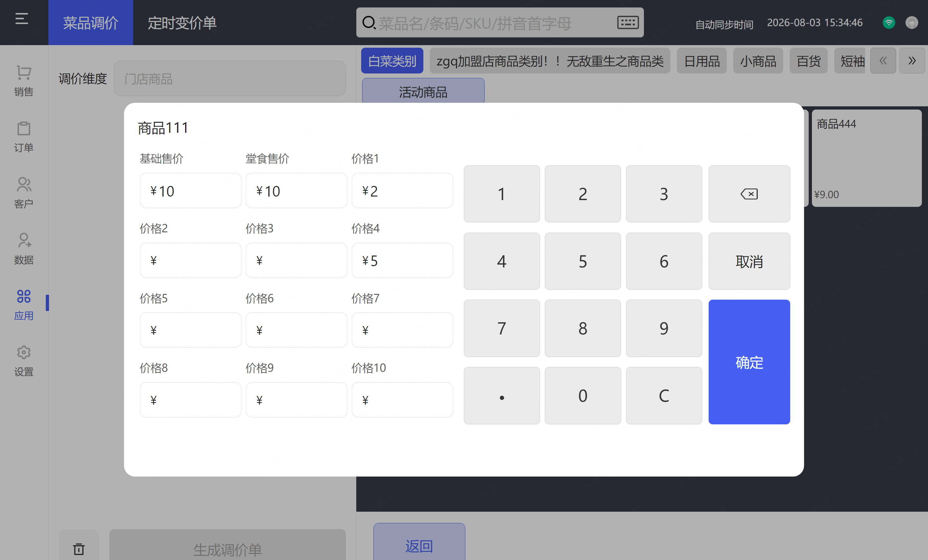The image size is (928, 560).
Task: Tap keypad digit 9
Action: point(664,328)
